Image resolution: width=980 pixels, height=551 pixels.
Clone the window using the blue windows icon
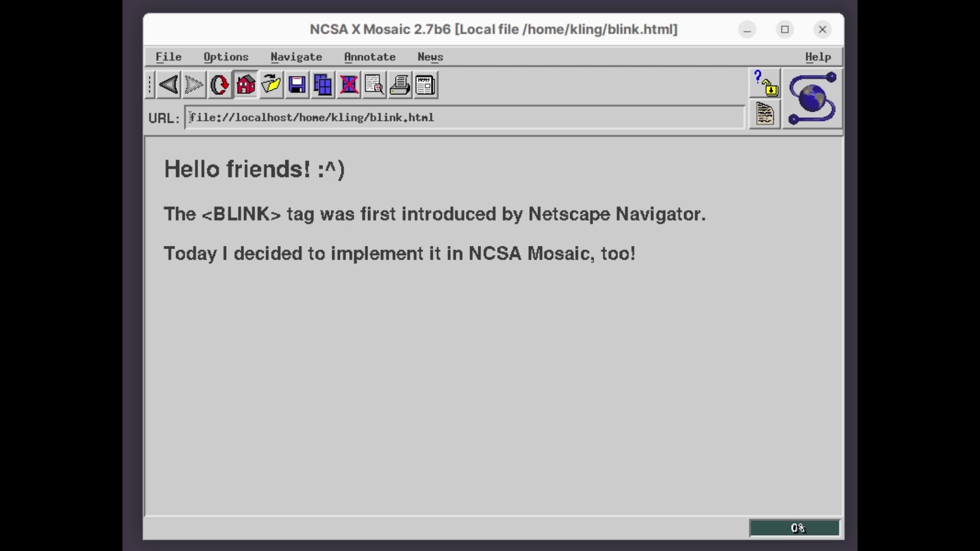[323, 85]
